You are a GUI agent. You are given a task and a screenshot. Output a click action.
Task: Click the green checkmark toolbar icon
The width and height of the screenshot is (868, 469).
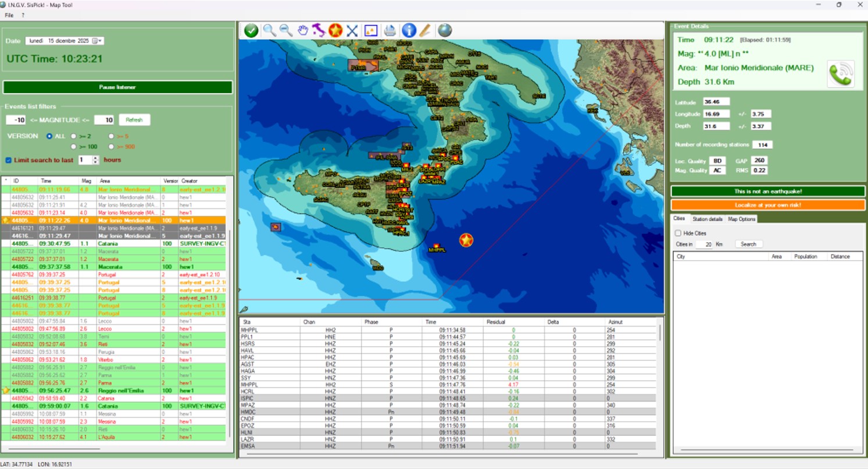click(251, 31)
